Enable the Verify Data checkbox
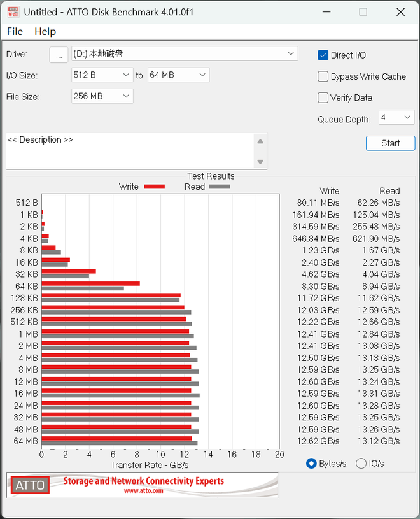Image resolution: width=420 pixels, height=519 pixels. click(323, 97)
